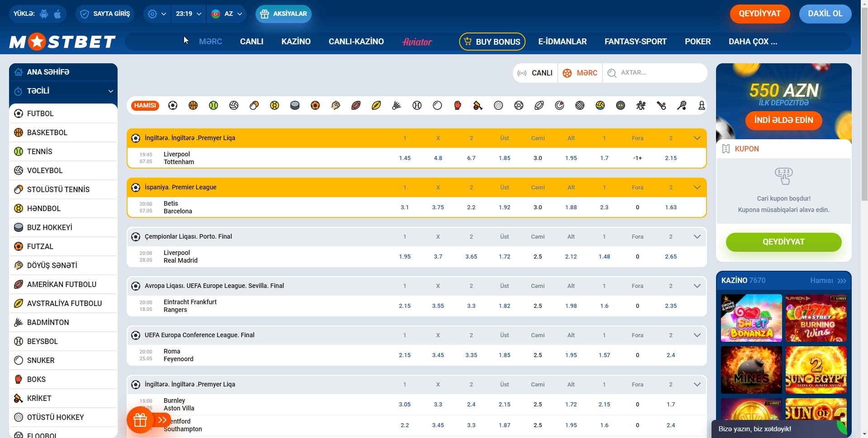Filter by badminton icon in sports filter row
The image size is (868, 438).
[x=397, y=105]
